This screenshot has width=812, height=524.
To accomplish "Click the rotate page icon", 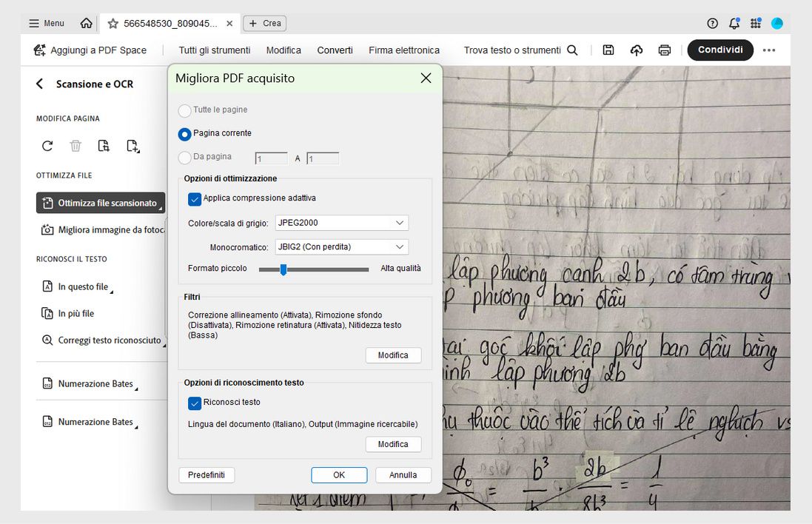I will pyautogui.click(x=47, y=146).
